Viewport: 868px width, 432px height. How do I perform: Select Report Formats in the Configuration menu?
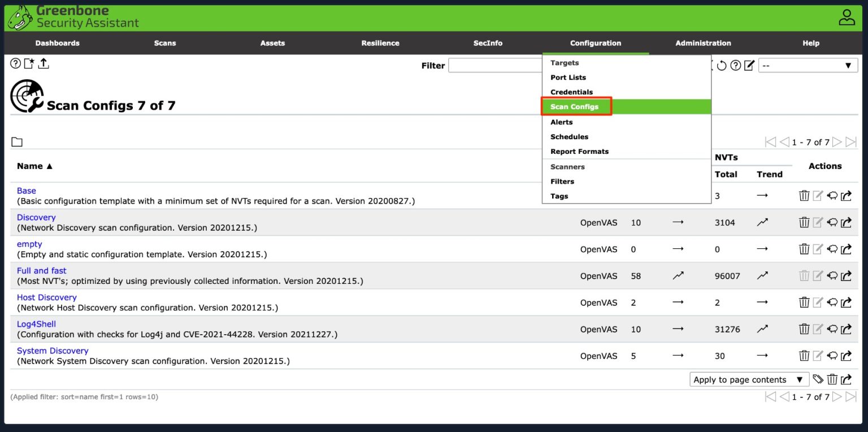pyautogui.click(x=626, y=152)
